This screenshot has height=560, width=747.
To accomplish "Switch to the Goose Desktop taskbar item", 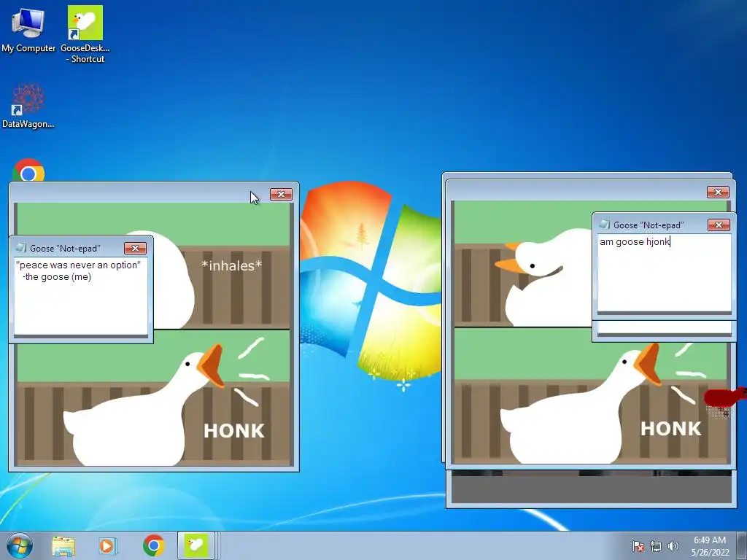I will tap(196, 545).
